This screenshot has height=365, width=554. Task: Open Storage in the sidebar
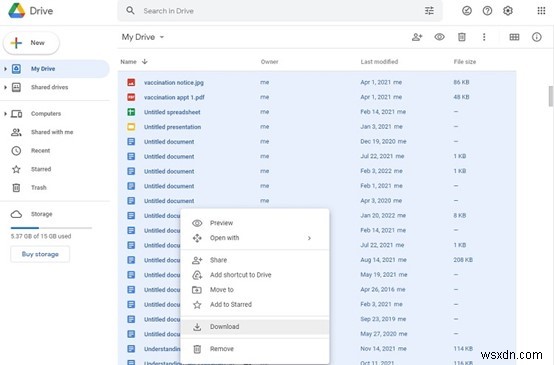coord(41,214)
